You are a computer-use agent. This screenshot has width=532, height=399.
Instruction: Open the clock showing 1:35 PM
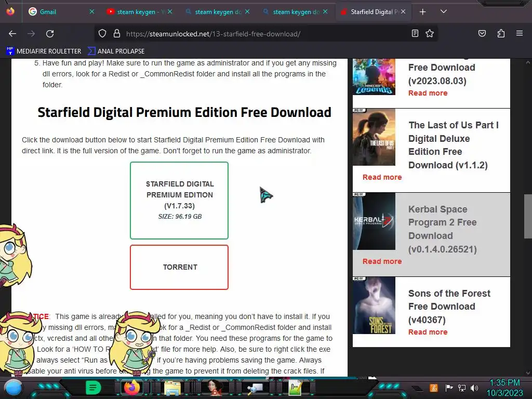504,388
